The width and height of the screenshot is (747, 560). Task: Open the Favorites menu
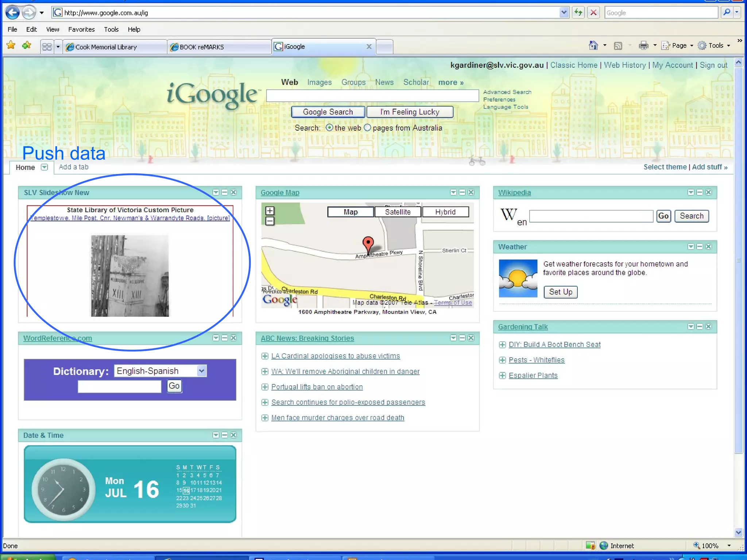[81, 30]
